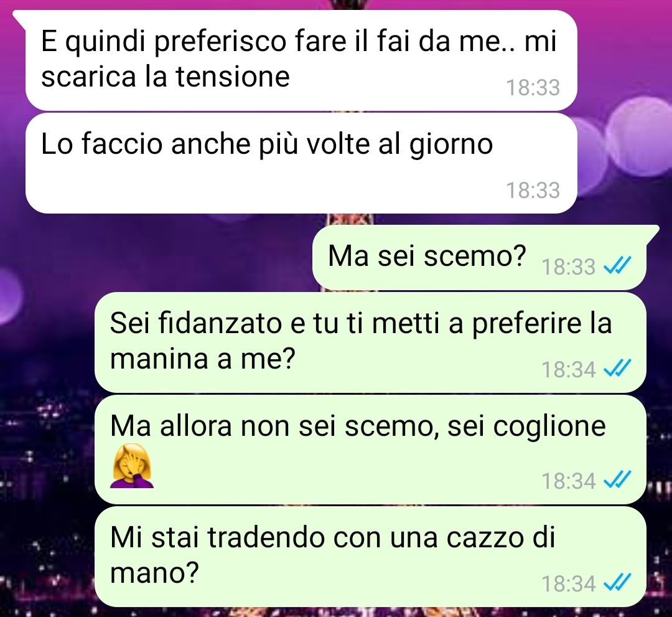Select the "Mi stai tradendo" message bubble

(x=370, y=557)
